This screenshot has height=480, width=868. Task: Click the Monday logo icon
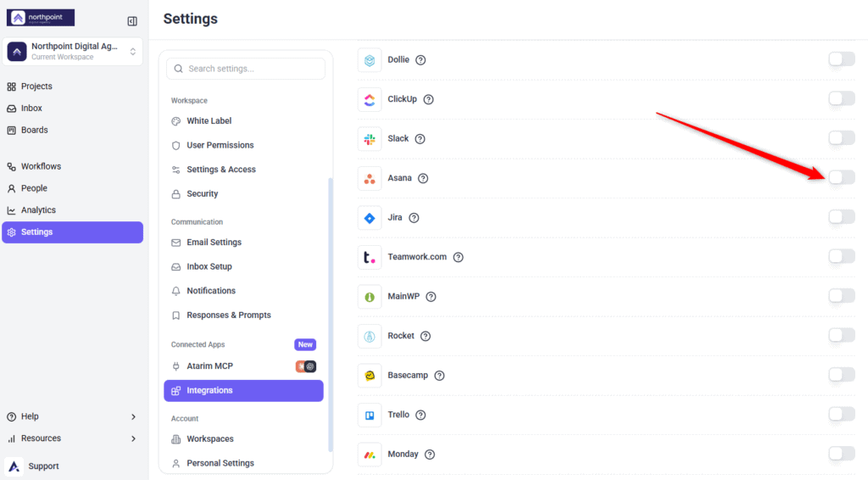[x=370, y=455]
